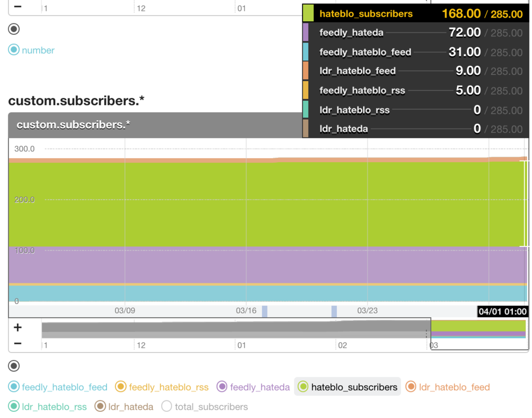Image resolution: width=532 pixels, height=418 pixels.
Task: Click the first blue marker after 03/16
Action: click(x=264, y=311)
